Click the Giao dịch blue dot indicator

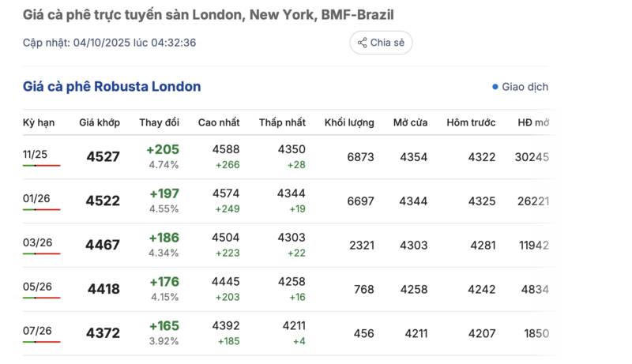pyautogui.click(x=495, y=87)
